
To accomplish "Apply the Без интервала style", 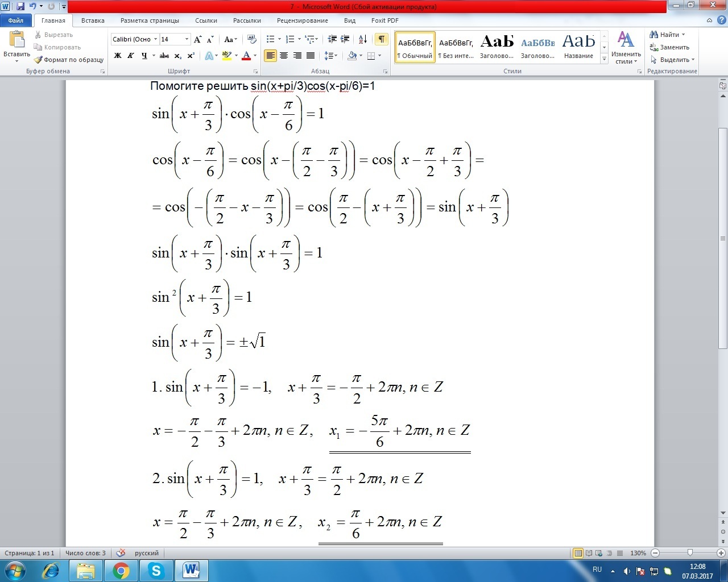I will coord(456,47).
